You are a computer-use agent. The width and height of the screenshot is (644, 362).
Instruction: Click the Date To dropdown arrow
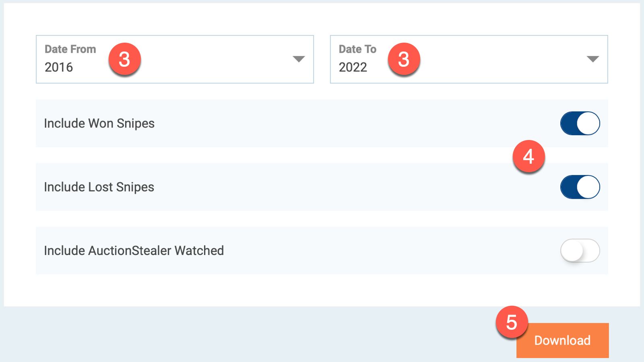(592, 59)
